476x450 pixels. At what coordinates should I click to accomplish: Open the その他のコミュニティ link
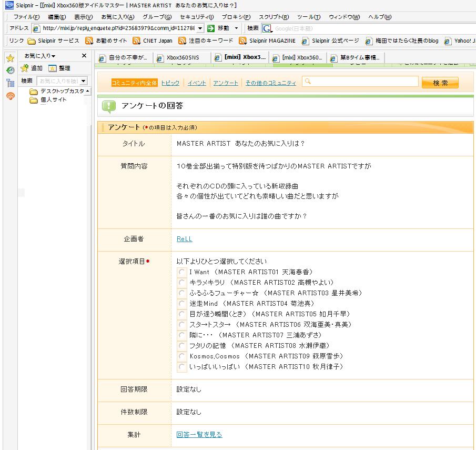(x=271, y=83)
